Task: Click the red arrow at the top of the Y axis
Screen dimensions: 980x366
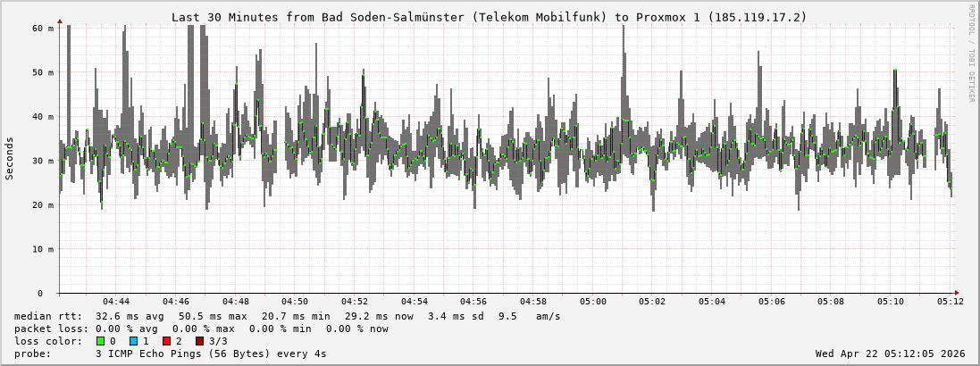Action: point(60,20)
